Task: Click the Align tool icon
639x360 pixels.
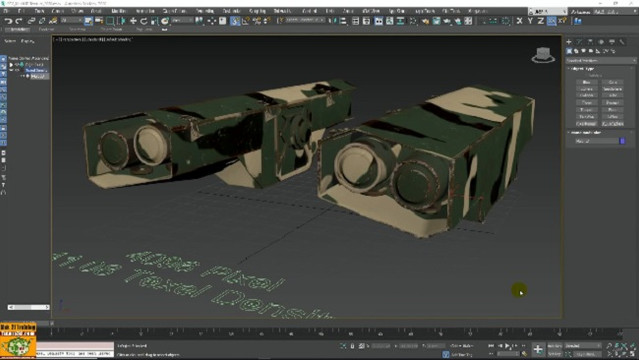Action: pyautogui.click(x=343, y=21)
